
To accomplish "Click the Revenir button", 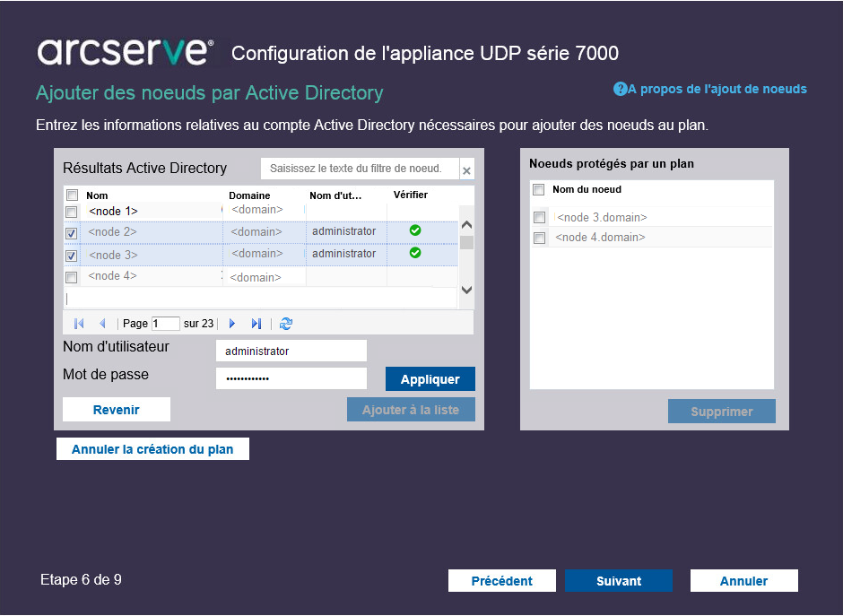I will [x=116, y=410].
